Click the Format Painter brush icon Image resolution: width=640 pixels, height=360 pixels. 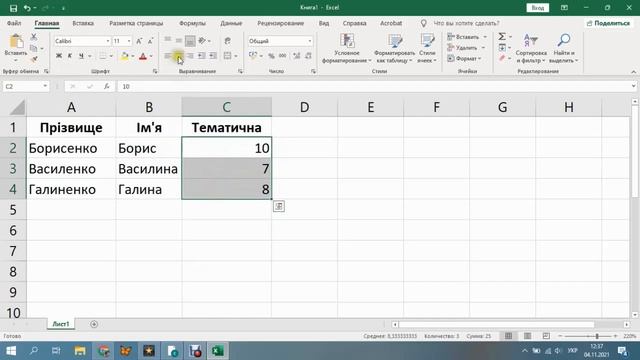[x=34, y=59]
